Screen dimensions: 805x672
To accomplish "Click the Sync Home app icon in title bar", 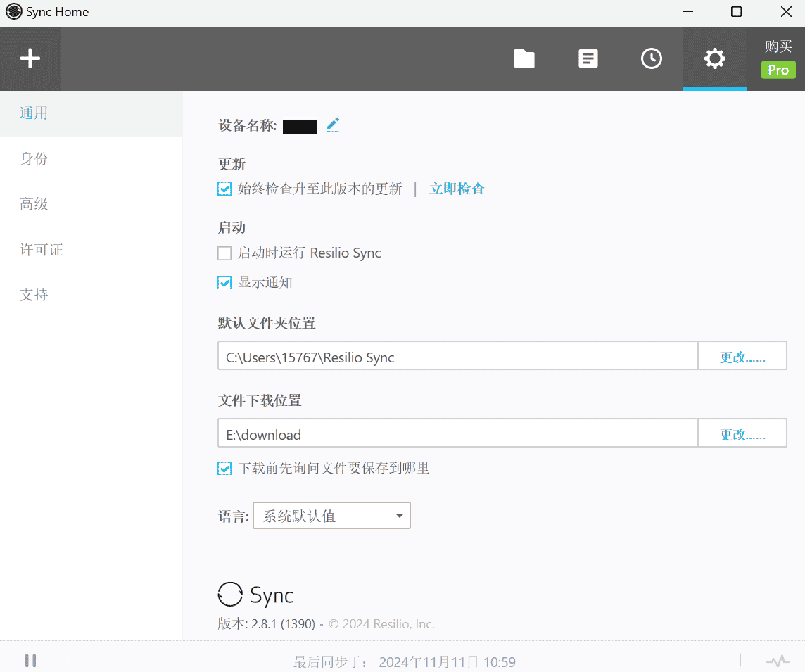I will (x=14, y=12).
